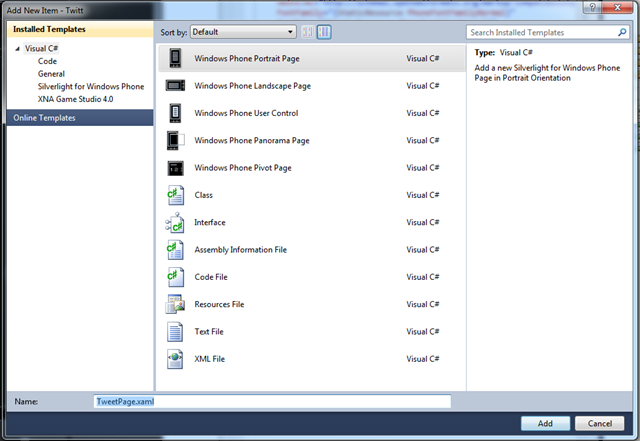
Task: Select the Class template icon
Action: point(176,195)
